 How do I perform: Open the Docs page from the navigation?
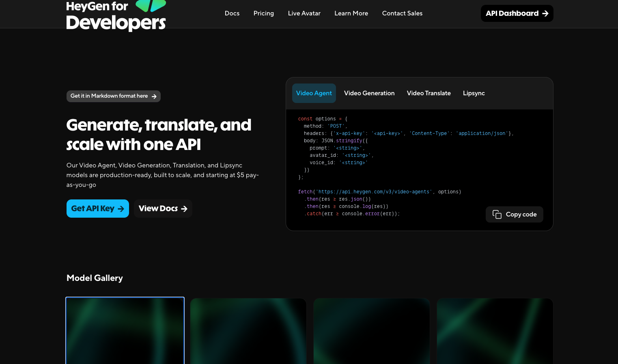coord(232,13)
